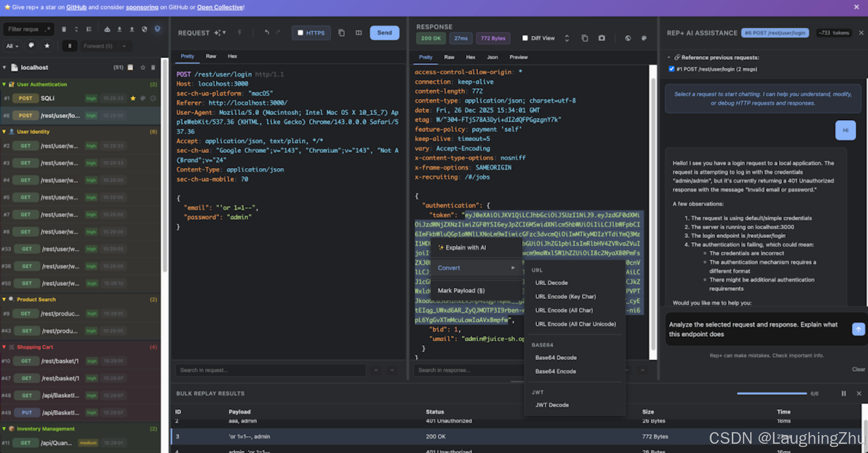Image resolution: width=868 pixels, height=453 pixels.
Task: Uncheck the #1 POST /rest/user/login reference
Action: (x=671, y=69)
